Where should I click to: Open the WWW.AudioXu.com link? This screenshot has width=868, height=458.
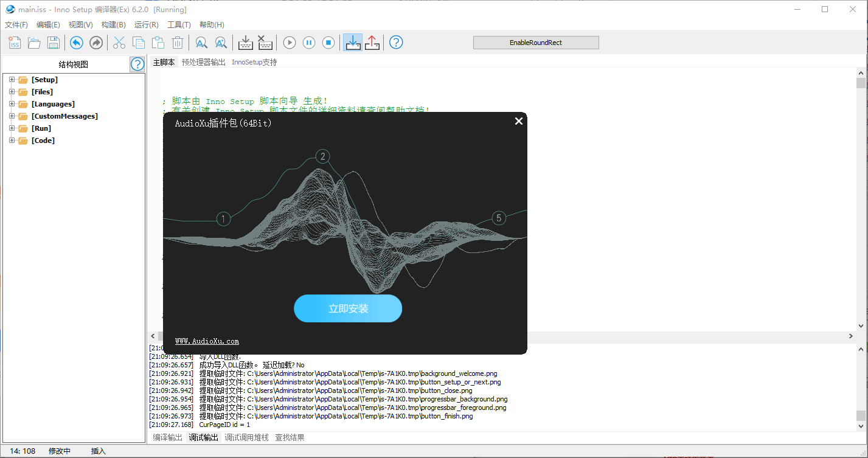tap(207, 341)
